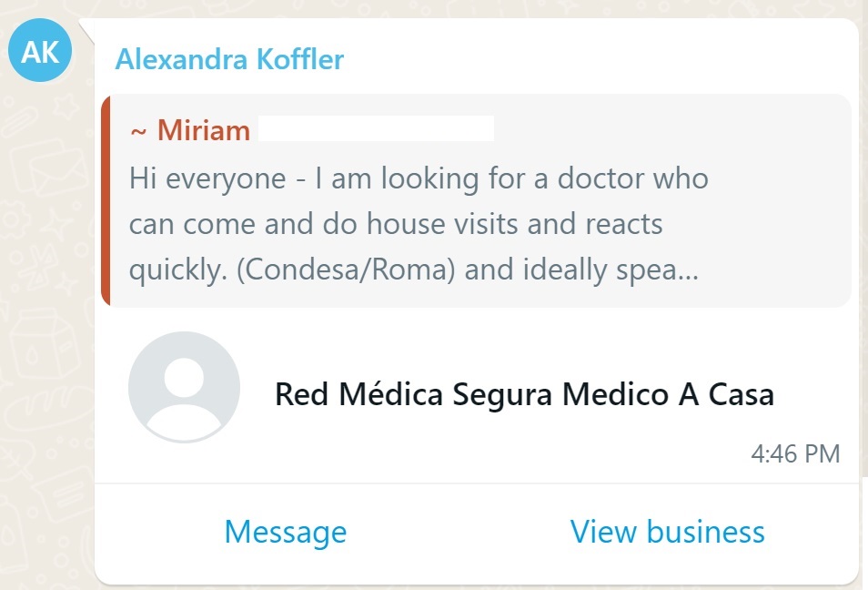Click the AK avatar circle
This screenshot has height=590, width=868.
[40, 51]
